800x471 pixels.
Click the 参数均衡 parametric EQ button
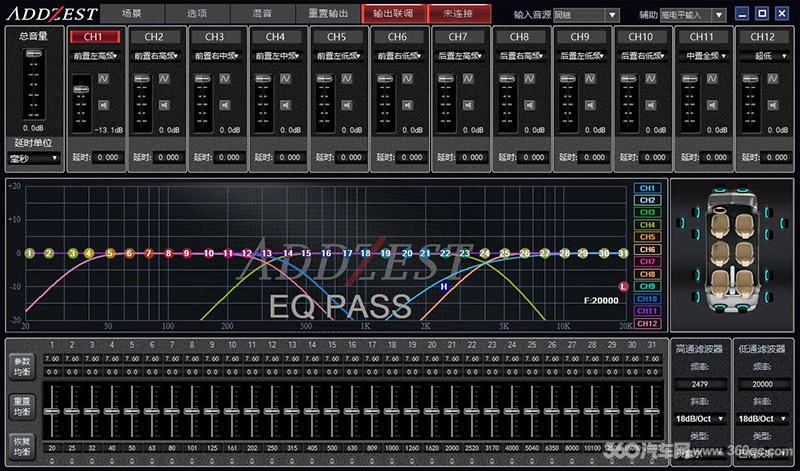tap(22, 366)
